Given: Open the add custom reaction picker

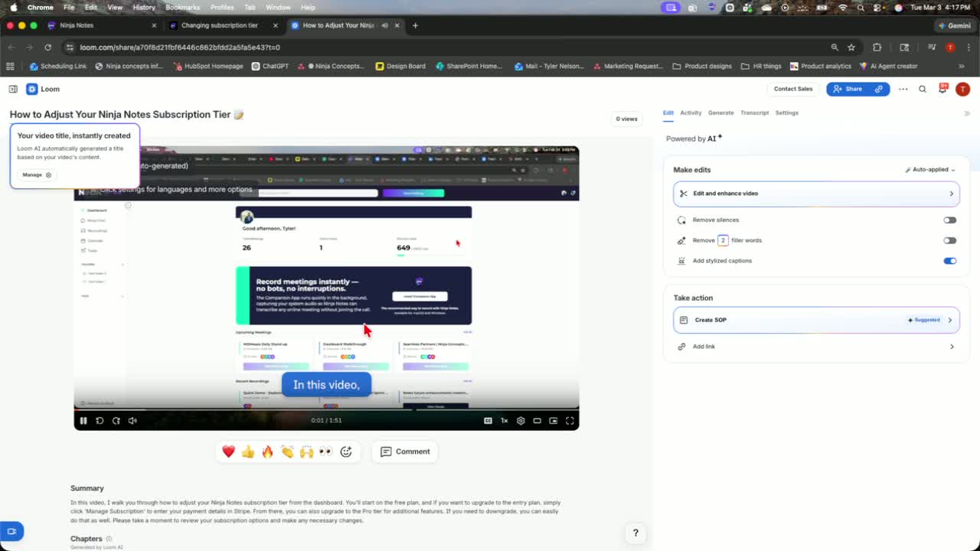Looking at the screenshot, I should (x=346, y=452).
